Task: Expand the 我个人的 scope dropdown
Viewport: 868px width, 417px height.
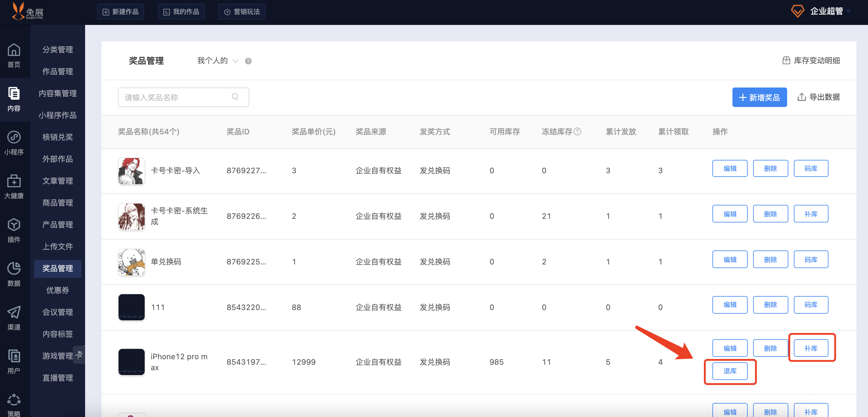Action: click(x=217, y=61)
